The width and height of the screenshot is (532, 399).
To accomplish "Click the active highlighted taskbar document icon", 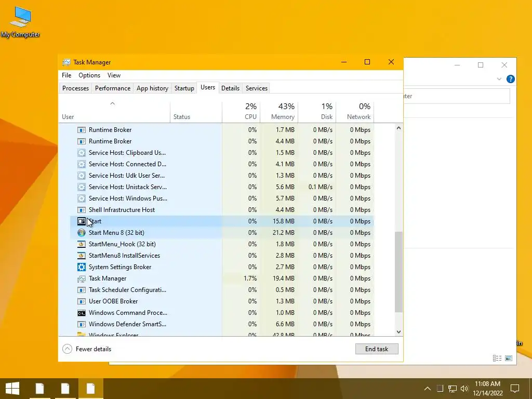I will 90,389.
